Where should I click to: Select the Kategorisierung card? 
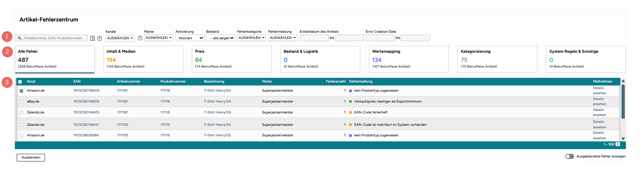[497, 59]
